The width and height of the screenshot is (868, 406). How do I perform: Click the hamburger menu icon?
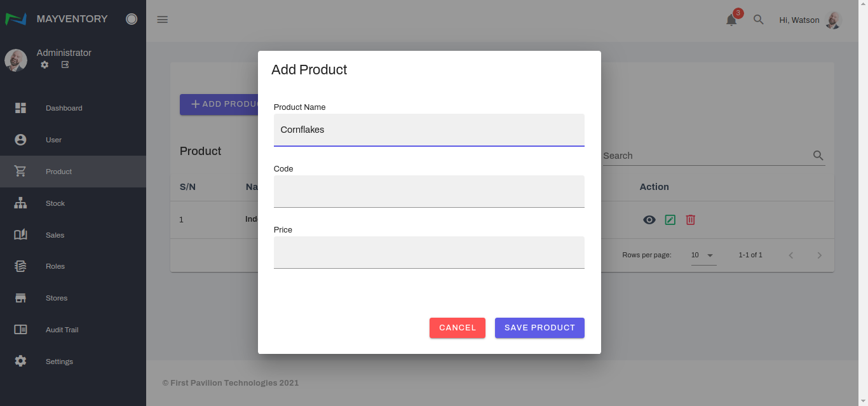[x=162, y=20]
